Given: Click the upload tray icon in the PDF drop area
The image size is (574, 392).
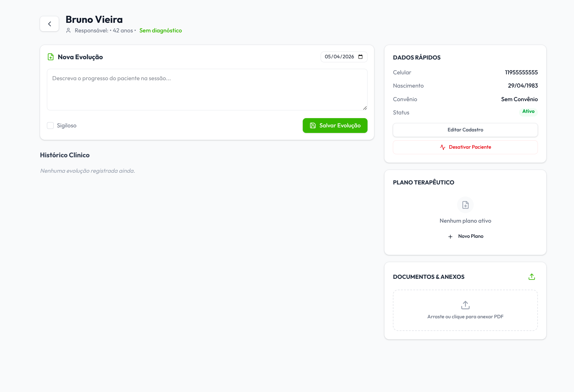Looking at the screenshot, I should pos(465,305).
